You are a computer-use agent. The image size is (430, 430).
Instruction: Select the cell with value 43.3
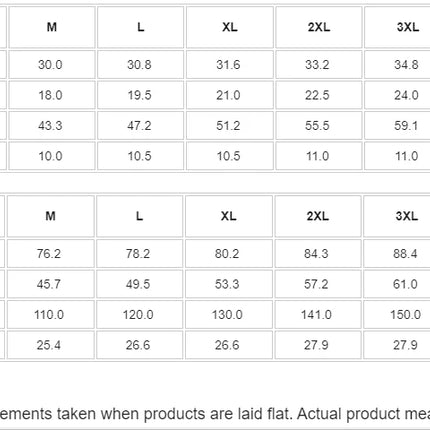pos(52,125)
